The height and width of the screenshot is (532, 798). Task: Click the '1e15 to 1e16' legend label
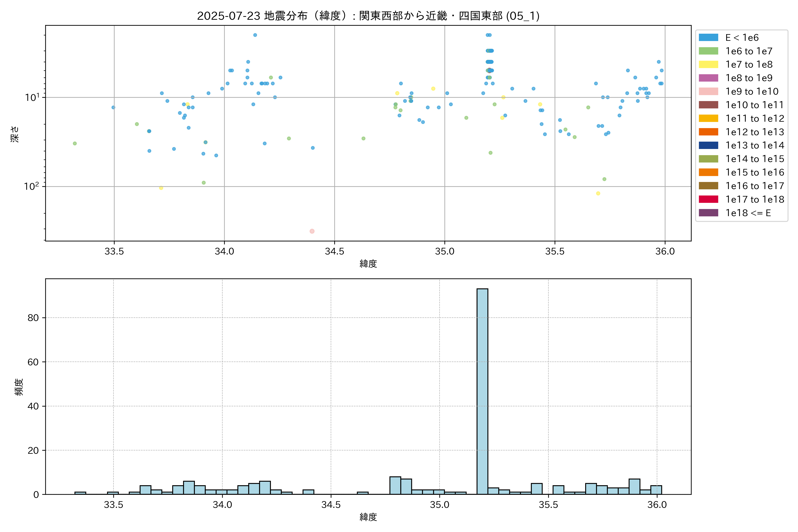pyautogui.click(x=755, y=172)
